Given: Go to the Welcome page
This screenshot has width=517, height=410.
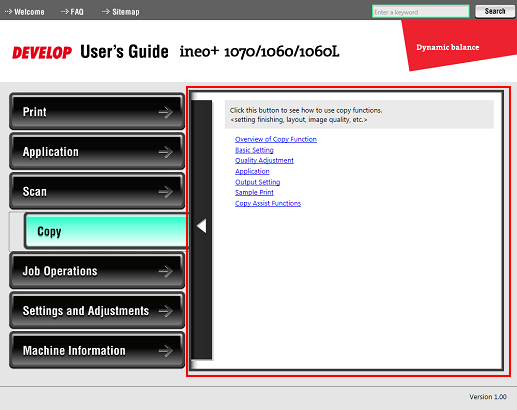Looking at the screenshot, I should [x=24, y=12].
